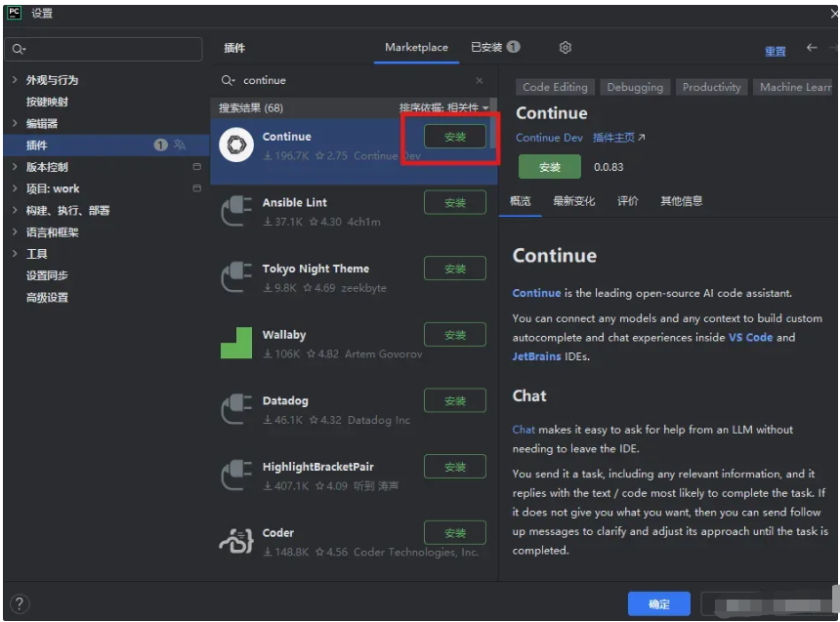840x622 pixels.
Task: Select the 评价 reviews tab
Action: pos(627,201)
